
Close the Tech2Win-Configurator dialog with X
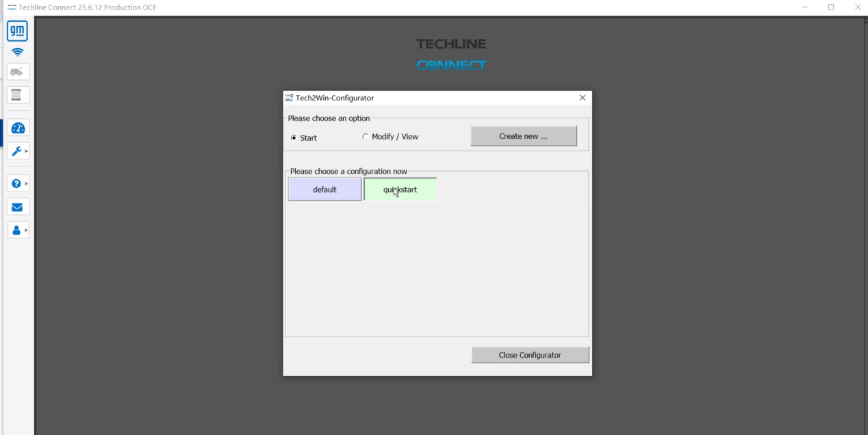583,98
